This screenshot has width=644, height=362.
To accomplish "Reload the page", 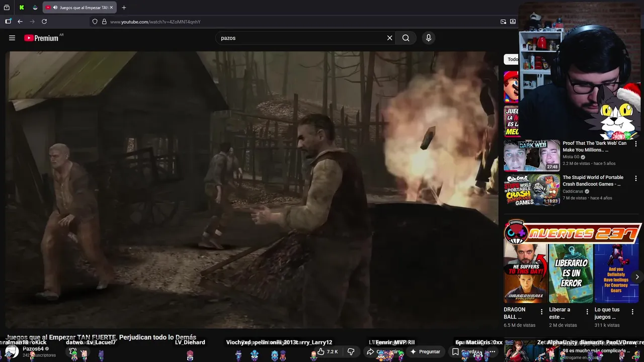I will pyautogui.click(x=44, y=22).
